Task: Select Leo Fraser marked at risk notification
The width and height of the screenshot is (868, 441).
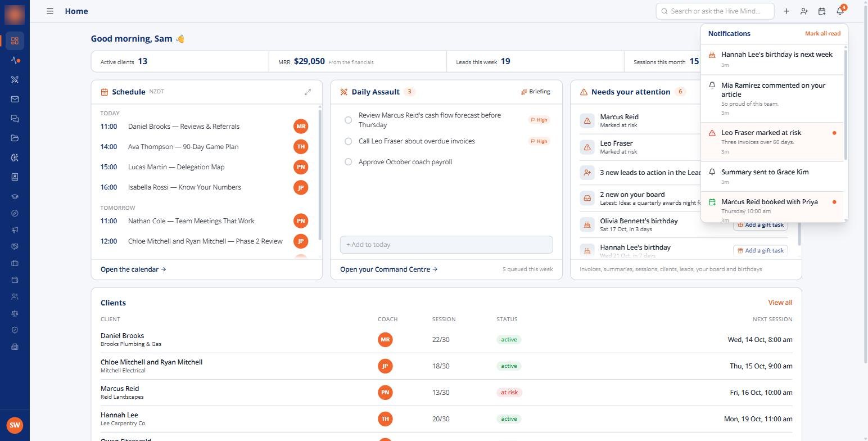Action: (772, 142)
